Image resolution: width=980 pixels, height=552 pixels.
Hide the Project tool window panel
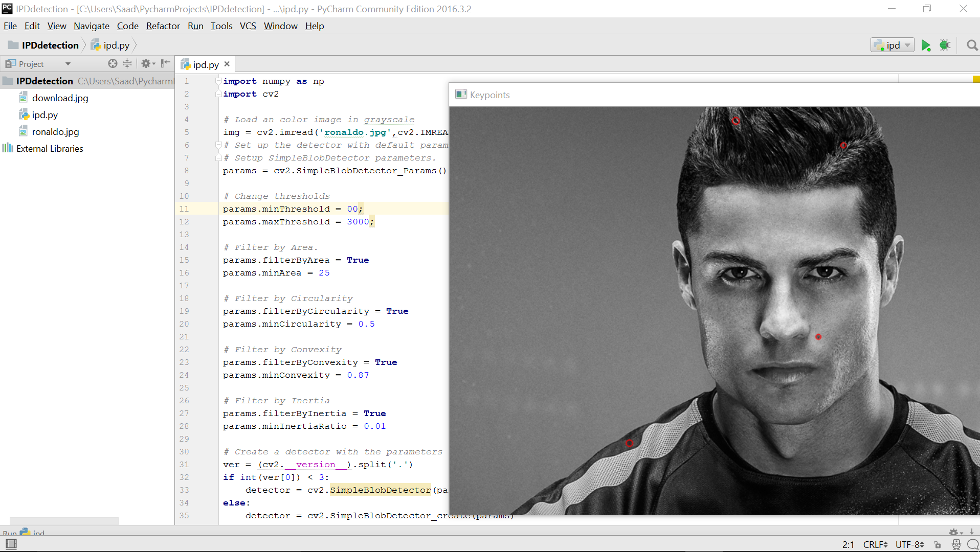point(165,63)
